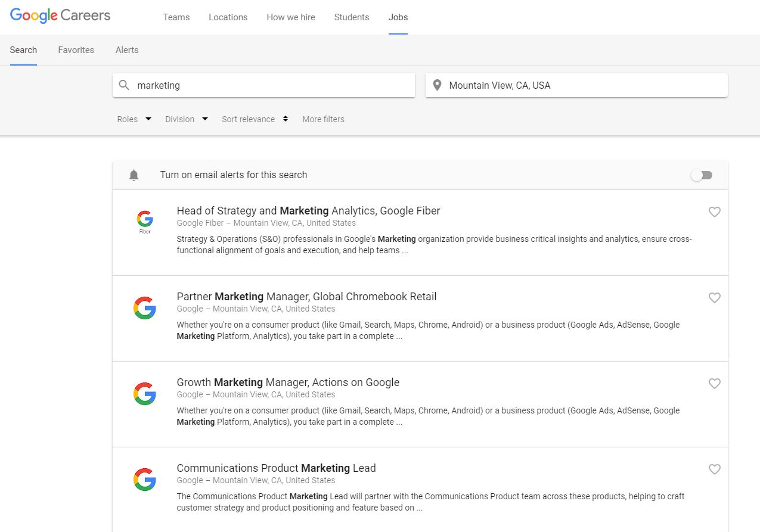Click description starting "The Communications Product Marketing Lead"
Screen dimensions: 760x532
click(430, 502)
